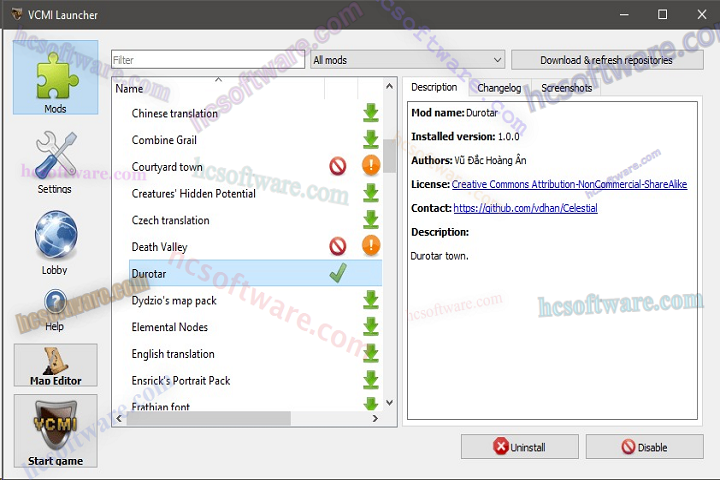The image size is (720, 480).
Task: Switch to the Description tab
Action: pyautogui.click(x=434, y=87)
